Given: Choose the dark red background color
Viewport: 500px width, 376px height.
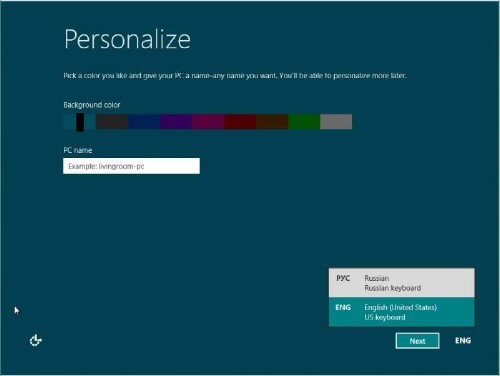Looking at the screenshot, I should (x=240, y=122).
